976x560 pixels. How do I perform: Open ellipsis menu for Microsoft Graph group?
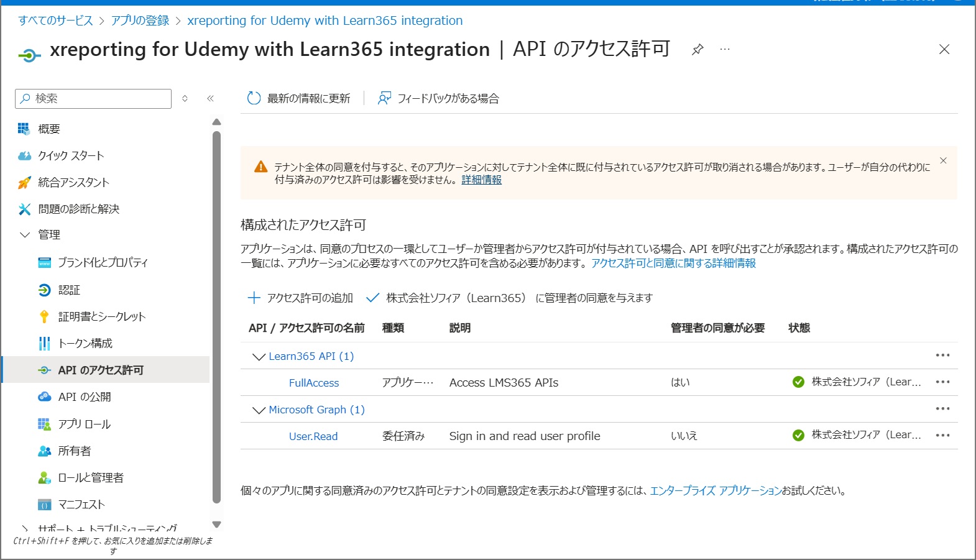click(942, 408)
